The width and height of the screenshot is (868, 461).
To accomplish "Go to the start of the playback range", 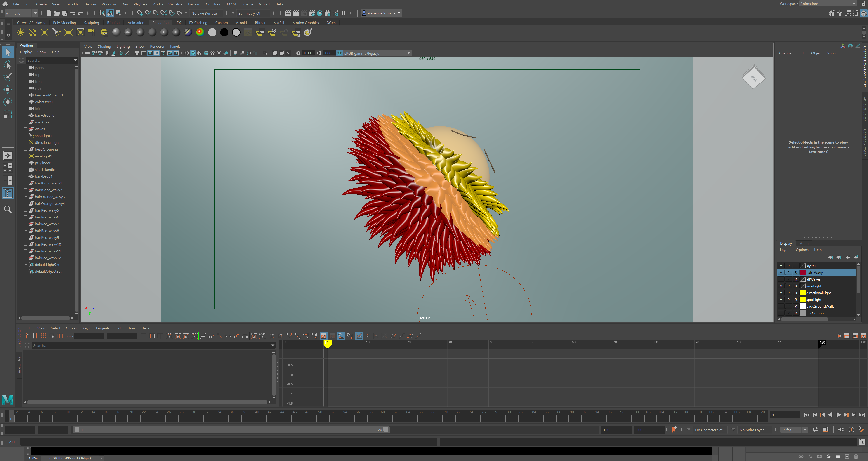I will (x=806, y=415).
